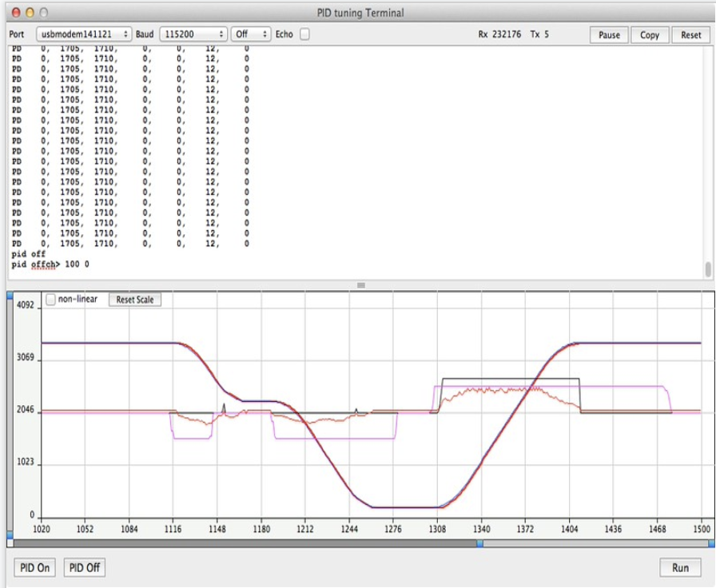
Task: Click the PID tuning Terminal window title
Action: click(360, 13)
